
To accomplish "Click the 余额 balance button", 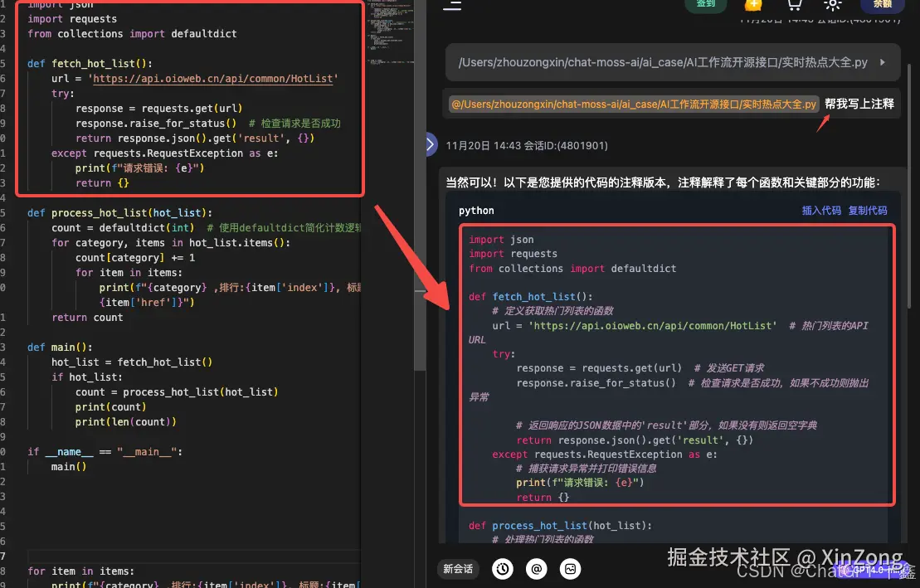I will coord(882,6).
